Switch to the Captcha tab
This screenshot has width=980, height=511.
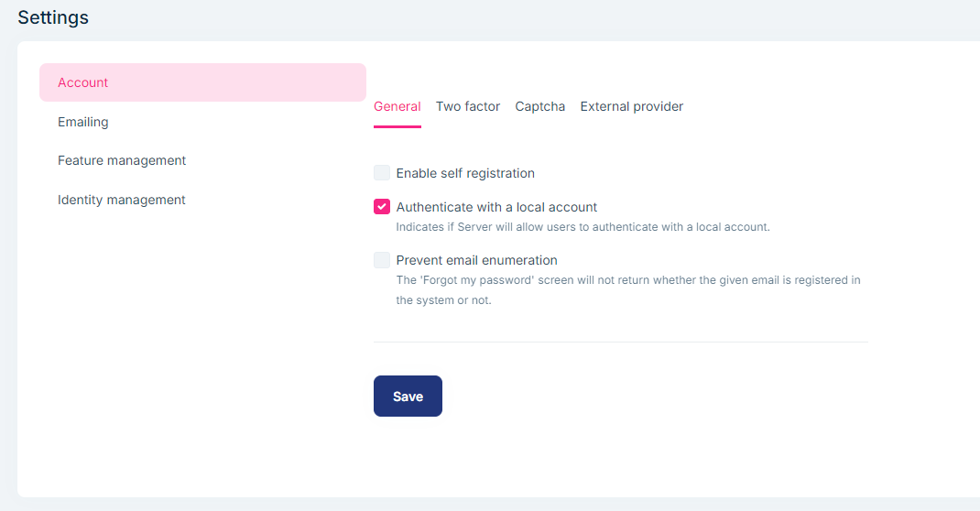point(540,106)
